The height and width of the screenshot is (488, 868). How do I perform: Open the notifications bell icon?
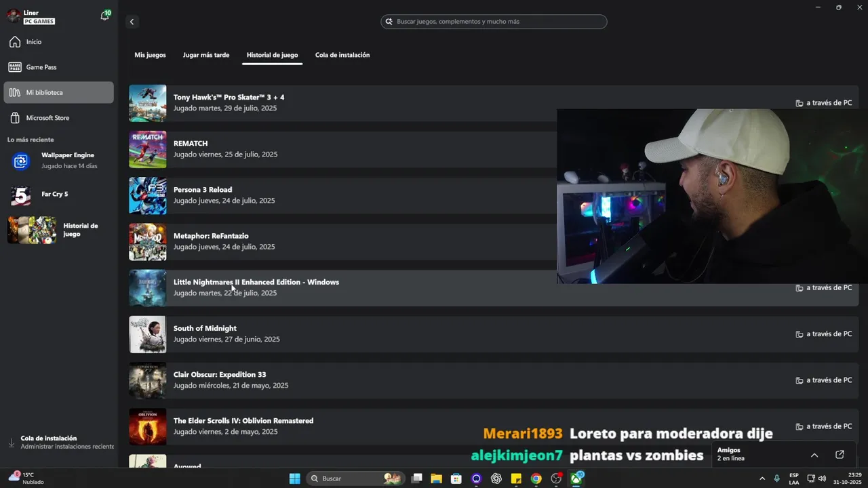(104, 16)
